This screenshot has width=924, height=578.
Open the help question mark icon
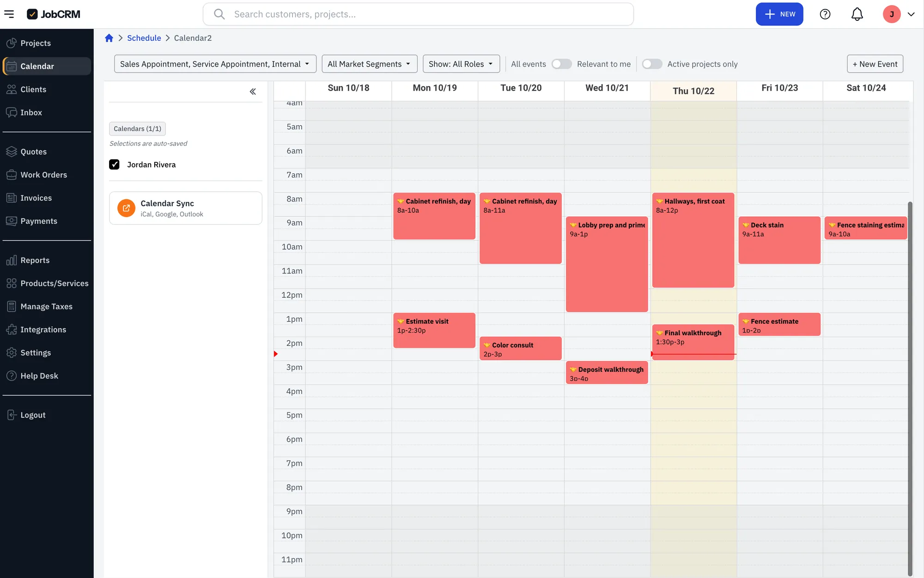(x=825, y=14)
